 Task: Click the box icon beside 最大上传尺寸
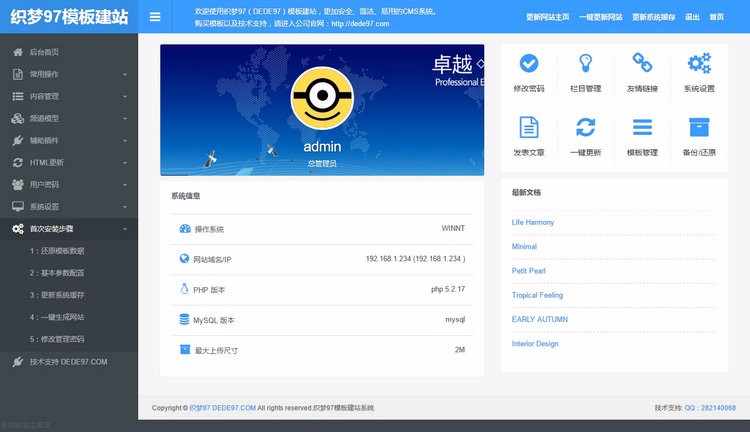185,349
